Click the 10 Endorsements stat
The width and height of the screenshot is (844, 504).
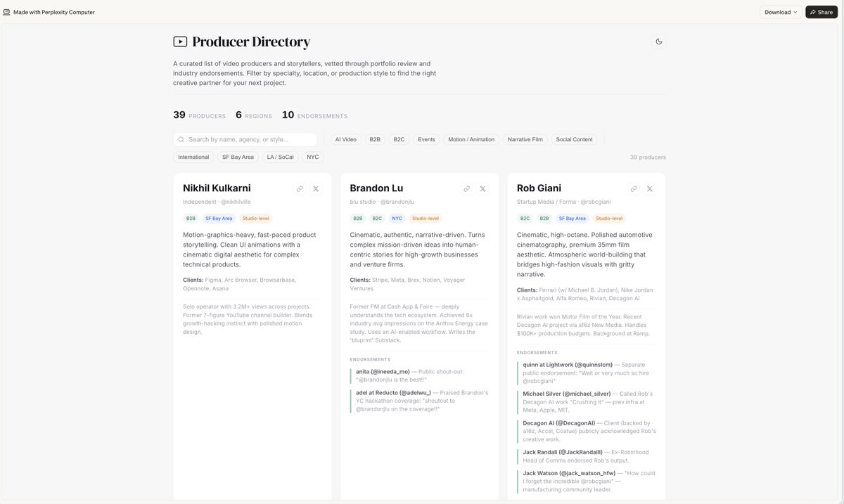pos(314,115)
